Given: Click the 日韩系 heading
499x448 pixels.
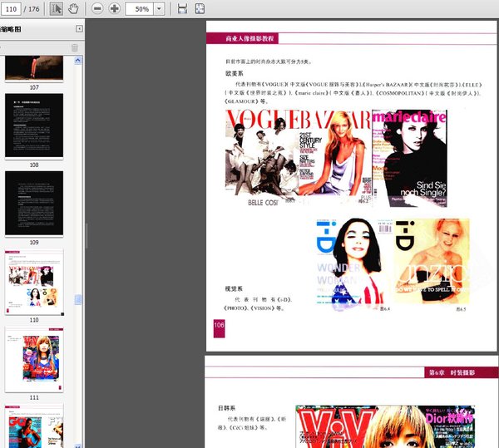Looking at the screenshot, I should click(x=226, y=408).
